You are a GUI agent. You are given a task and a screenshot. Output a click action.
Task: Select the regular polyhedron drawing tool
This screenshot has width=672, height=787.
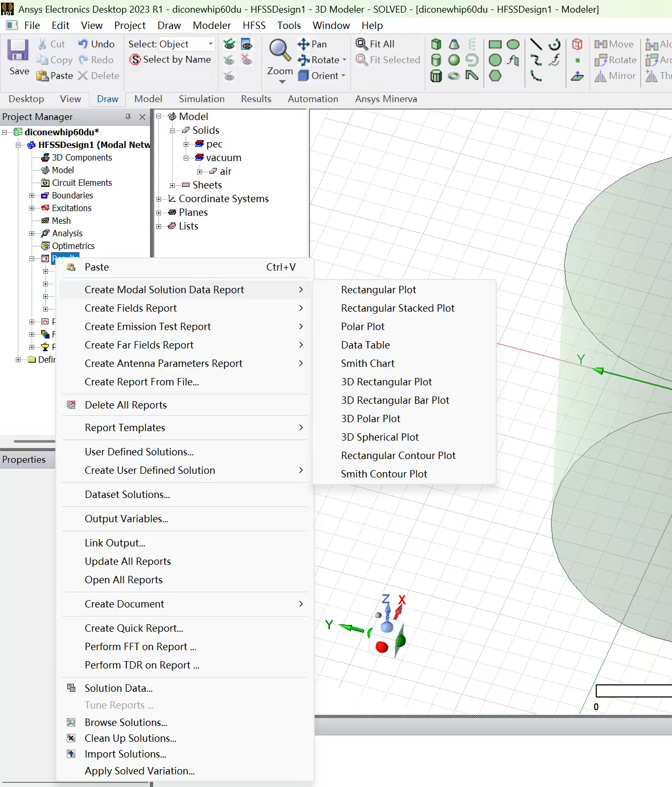(436, 76)
